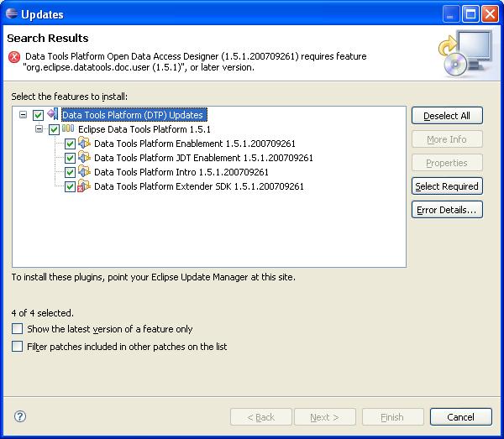504x439 pixels.
Task: Click the '4 of 4 selected.' status text
Action: [x=43, y=313]
